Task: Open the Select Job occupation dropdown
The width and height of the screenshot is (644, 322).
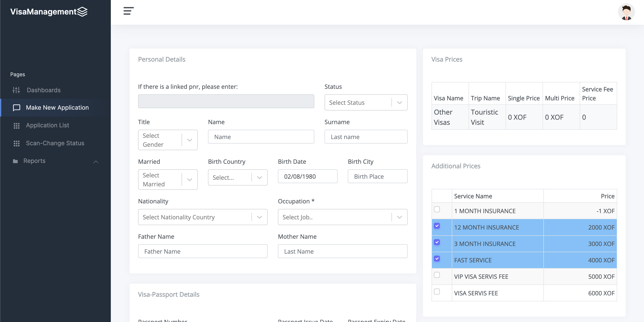Action: tap(342, 217)
